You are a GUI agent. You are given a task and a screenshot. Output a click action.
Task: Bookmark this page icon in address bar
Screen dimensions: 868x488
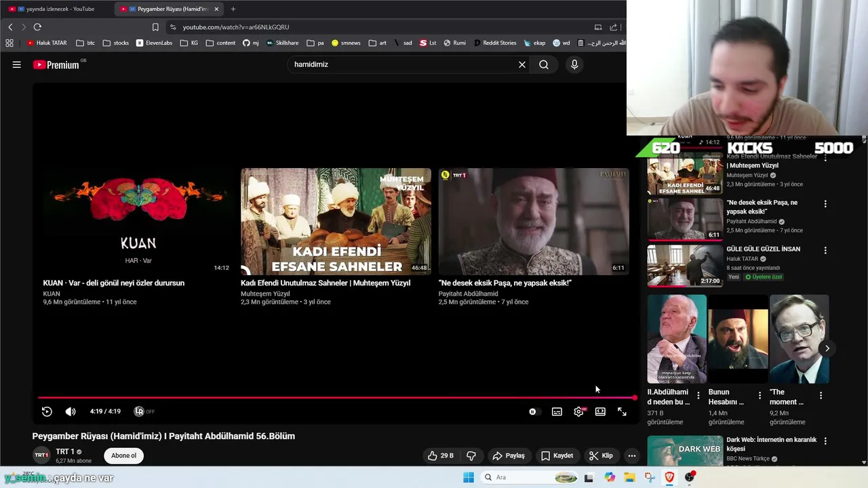point(155,27)
